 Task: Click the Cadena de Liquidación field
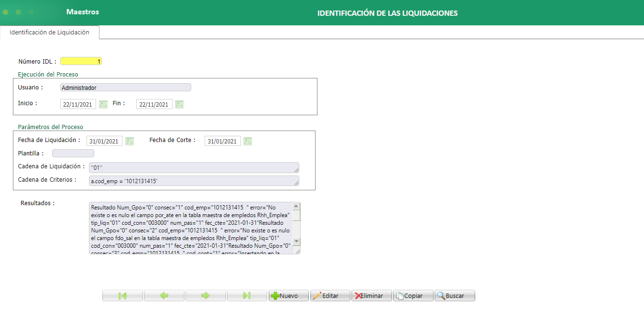pyautogui.click(x=193, y=167)
